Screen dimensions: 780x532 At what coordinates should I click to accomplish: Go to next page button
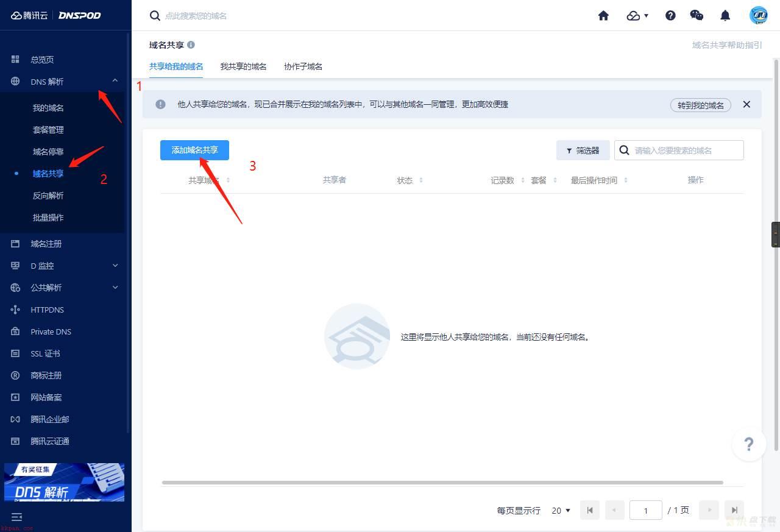point(709,510)
